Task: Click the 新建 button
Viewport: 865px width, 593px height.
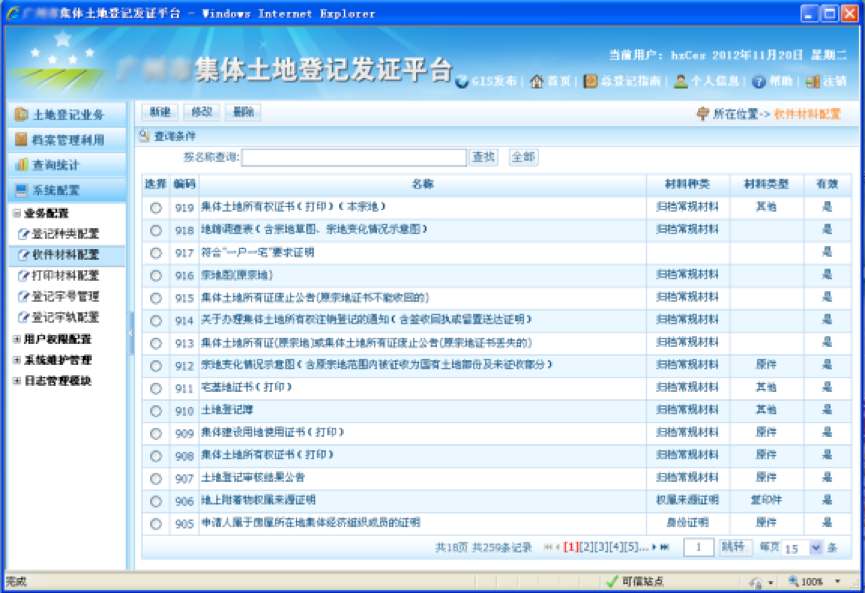Action: pos(158,113)
